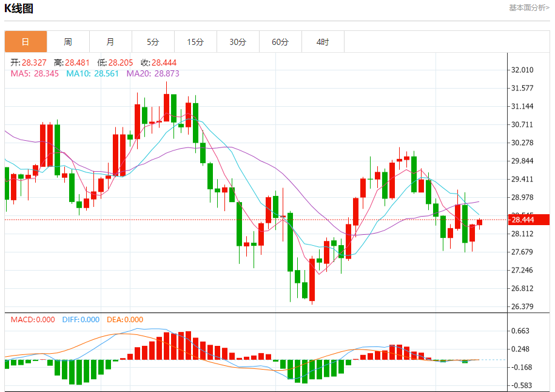This screenshot has height=392, width=555.
Task: Click the K线图 chart title
Action: click(19, 8)
